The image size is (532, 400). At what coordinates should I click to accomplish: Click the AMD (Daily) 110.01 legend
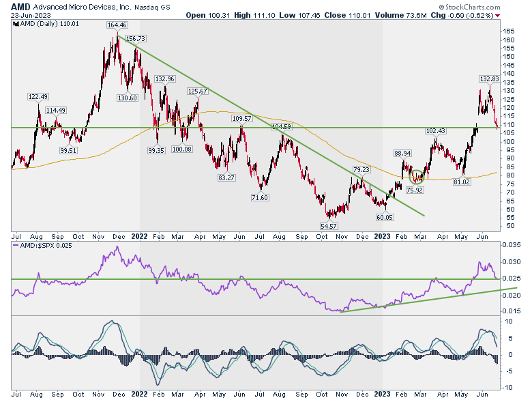click(46, 24)
